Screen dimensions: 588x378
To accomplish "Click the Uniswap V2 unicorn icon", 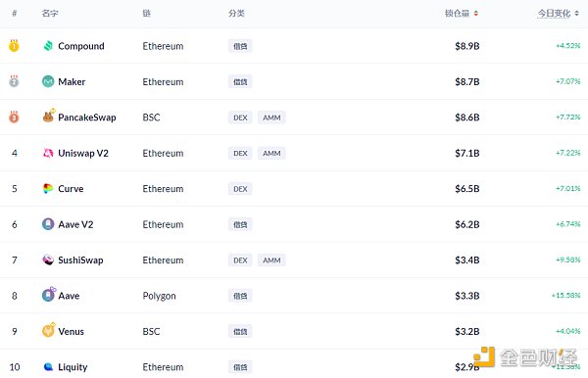I will point(48,153).
